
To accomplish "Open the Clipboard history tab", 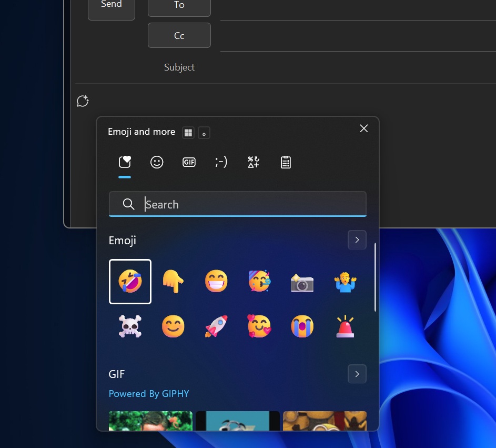I will coord(286,163).
